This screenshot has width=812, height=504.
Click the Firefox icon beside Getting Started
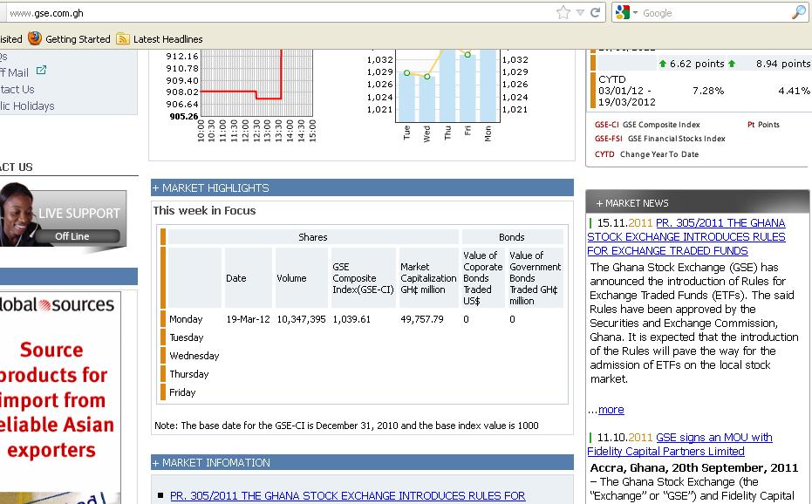pos(35,38)
